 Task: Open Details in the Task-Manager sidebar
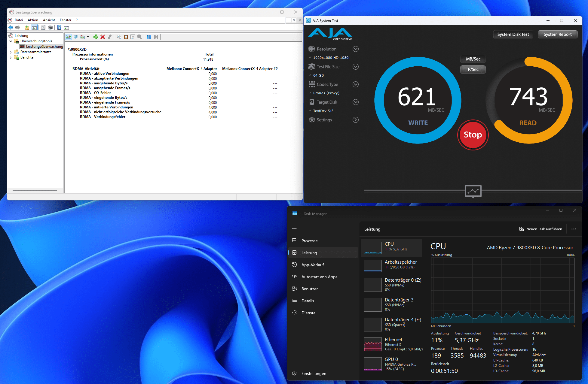pos(323,301)
